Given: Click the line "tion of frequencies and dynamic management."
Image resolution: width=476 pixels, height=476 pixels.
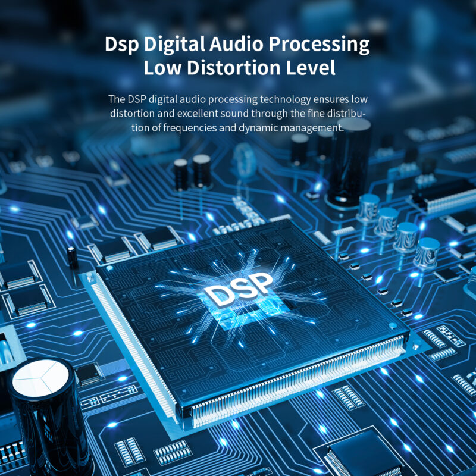Looking at the screenshot, I should point(237,127).
